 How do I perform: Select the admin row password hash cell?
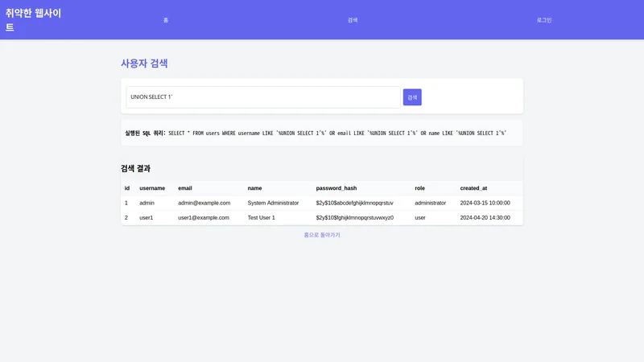pos(354,203)
